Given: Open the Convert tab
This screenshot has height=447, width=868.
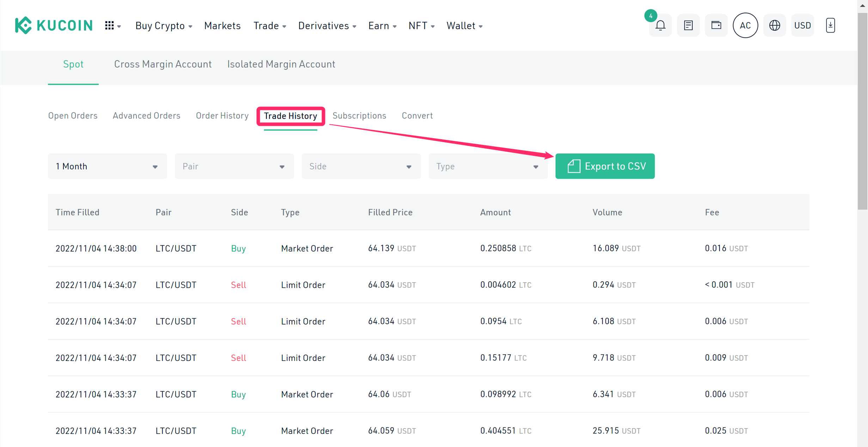Looking at the screenshot, I should coord(417,116).
